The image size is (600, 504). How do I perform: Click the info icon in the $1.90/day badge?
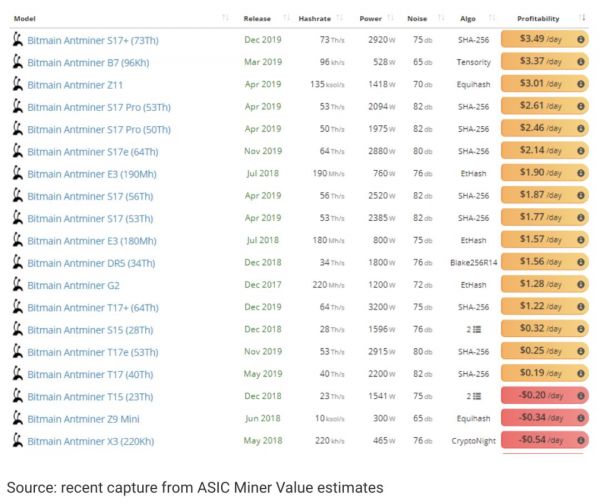coord(580,174)
